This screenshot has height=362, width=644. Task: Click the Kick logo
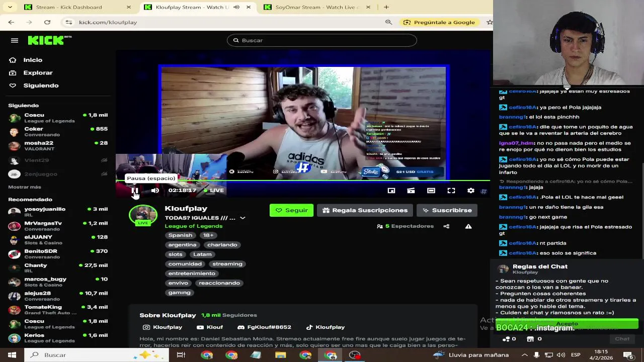(49, 40)
